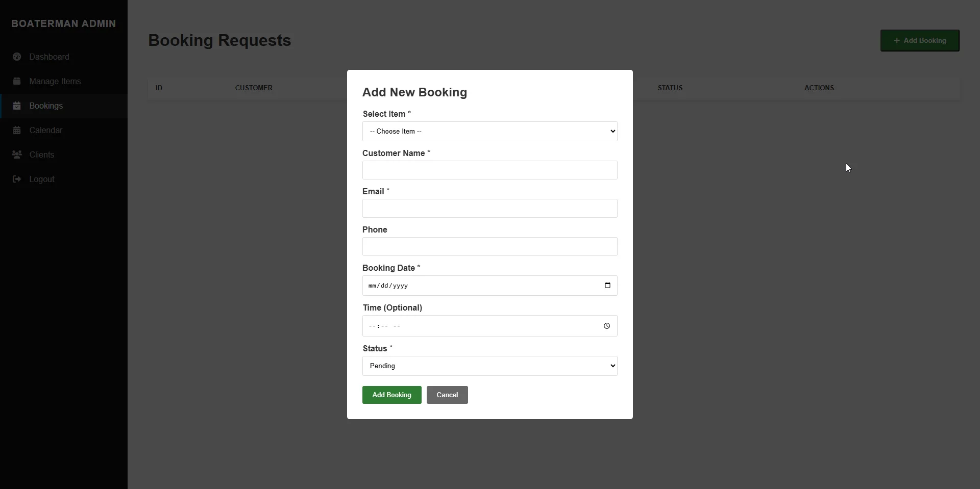Select the Phone input field

489,247
